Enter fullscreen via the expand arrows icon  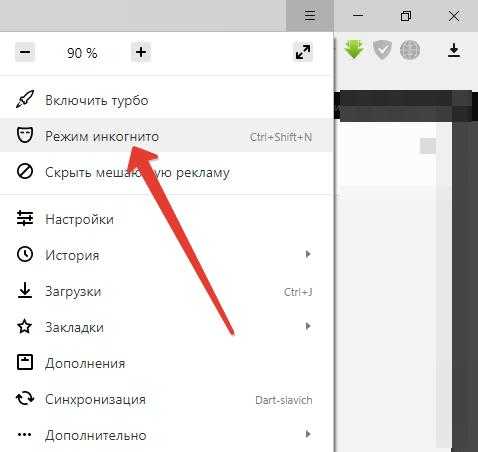pyautogui.click(x=303, y=52)
